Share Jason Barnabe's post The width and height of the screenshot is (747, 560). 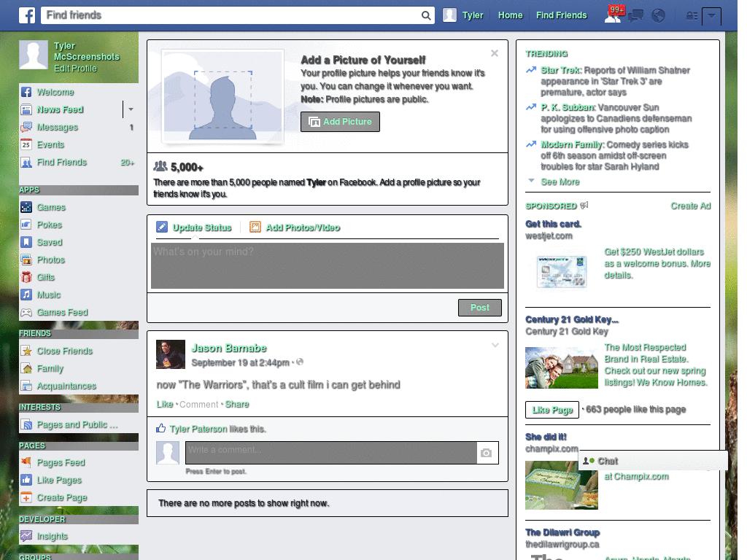pyautogui.click(x=237, y=404)
